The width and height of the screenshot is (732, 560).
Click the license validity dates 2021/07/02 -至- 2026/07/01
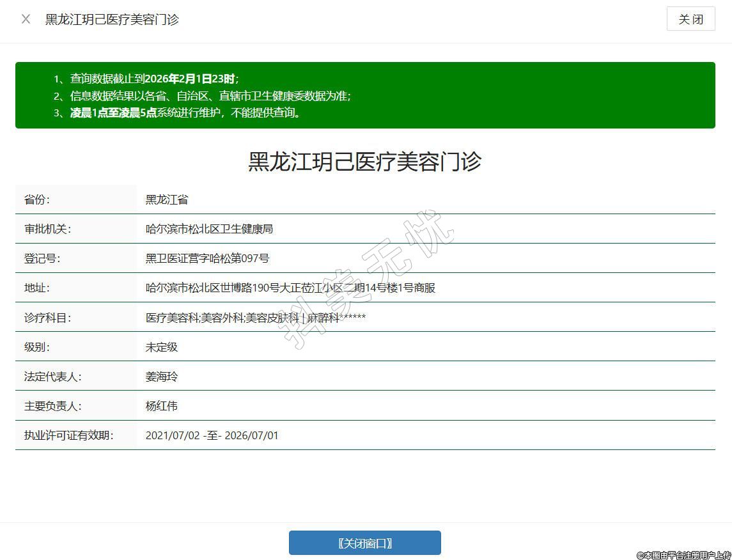212,435
